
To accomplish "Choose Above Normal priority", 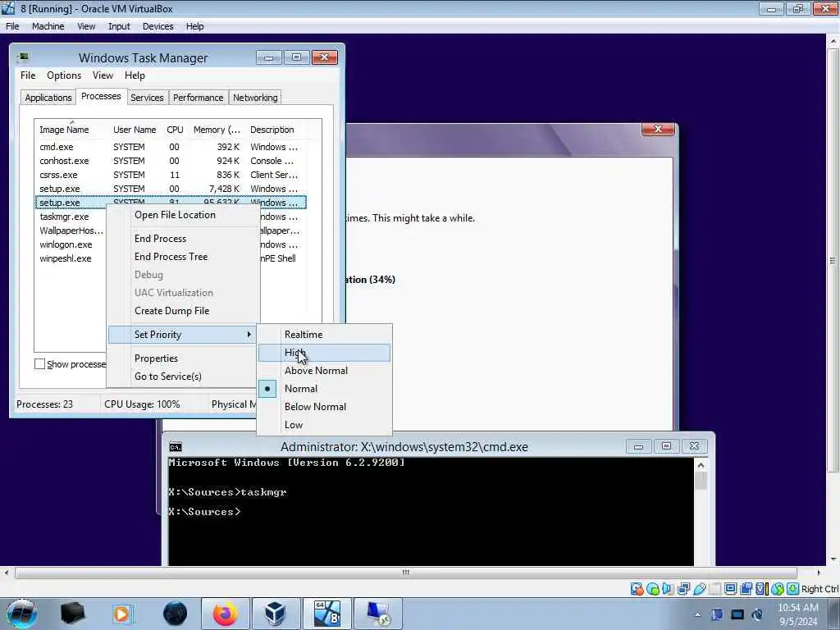I will point(324,371).
